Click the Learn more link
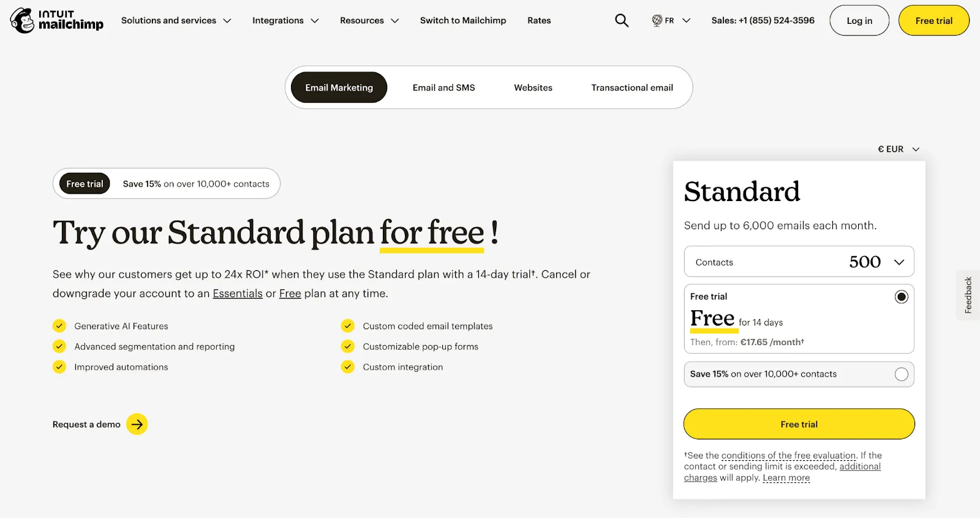This screenshot has width=980, height=518. click(x=786, y=478)
